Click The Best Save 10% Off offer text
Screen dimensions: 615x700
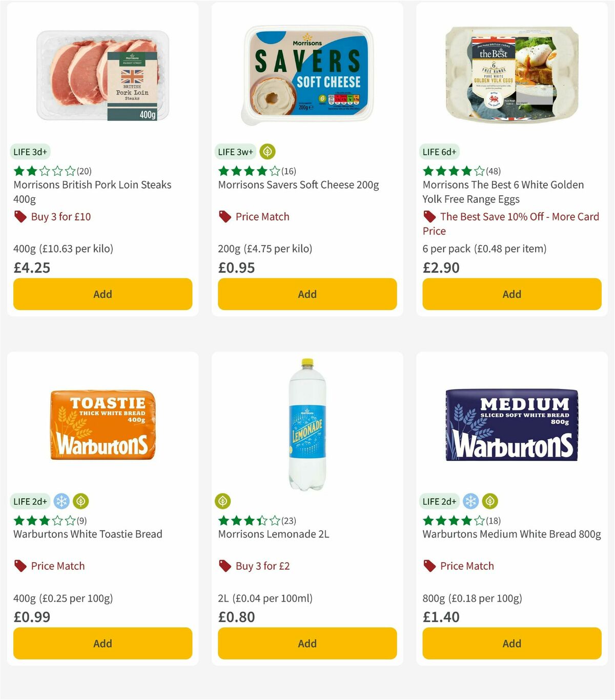(x=512, y=224)
